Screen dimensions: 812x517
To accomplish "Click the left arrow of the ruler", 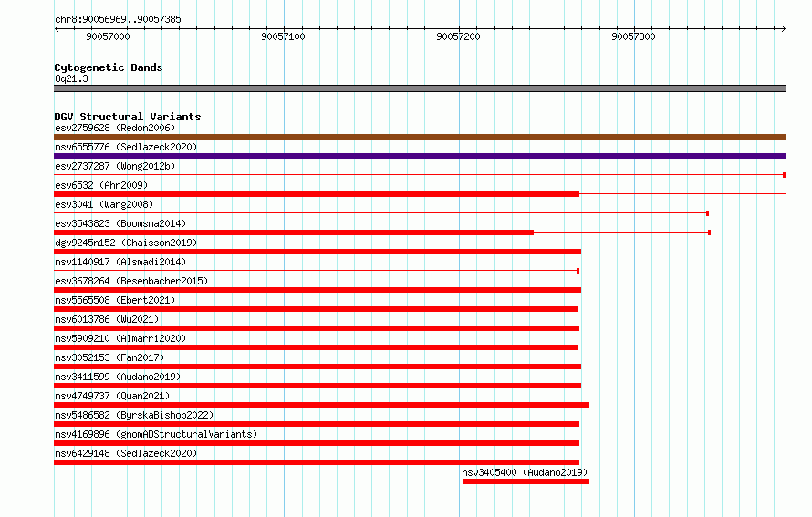I will pos(57,28).
